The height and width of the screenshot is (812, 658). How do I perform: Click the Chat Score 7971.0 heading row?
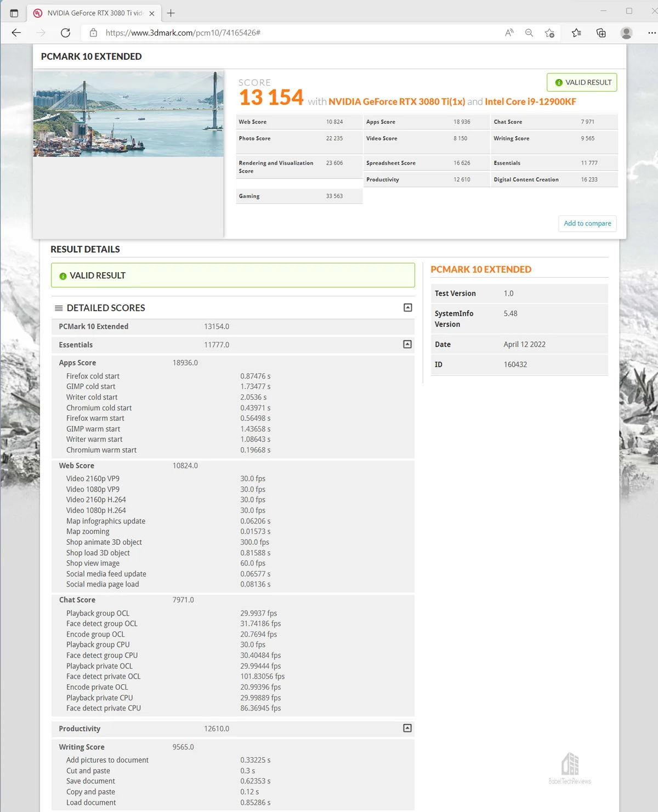[x=233, y=600]
